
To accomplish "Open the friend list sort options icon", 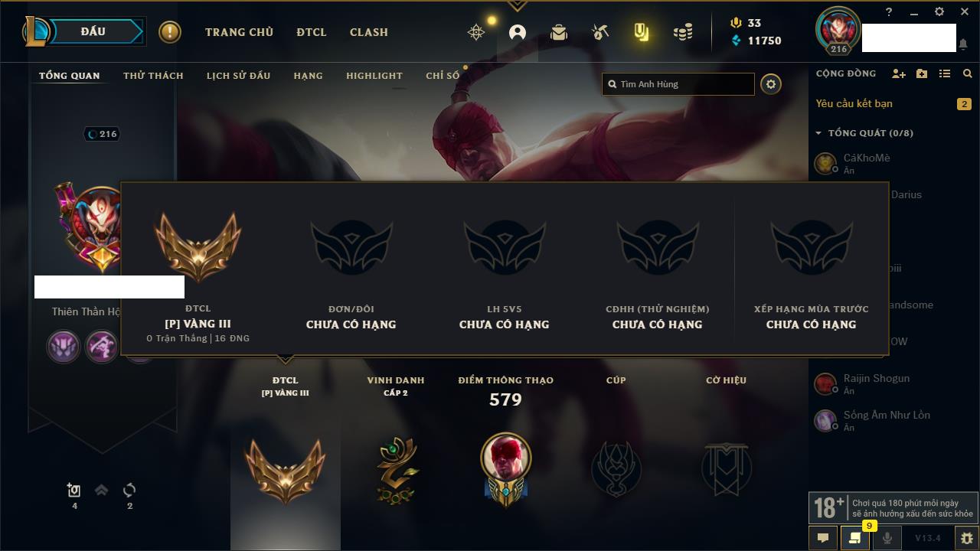I will (x=945, y=73).
